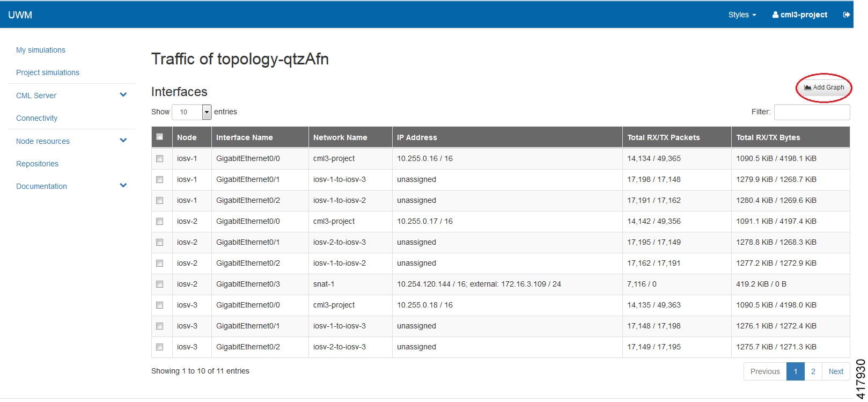Sort by Total RX/TX Packets column
This screenshot has height=402, width=868.
click(x=664, y=137)
